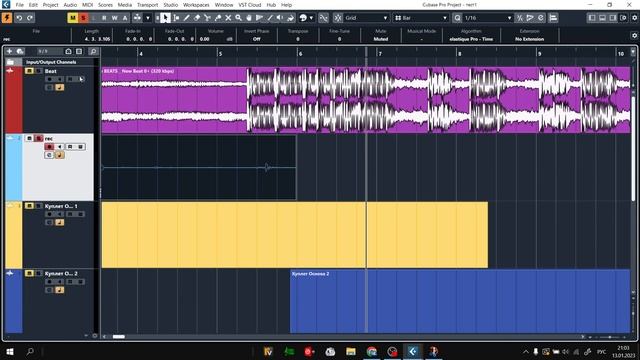This screenshot has width=640, height=360.
Task: Select the Mute X tool
Action: click(228, 18)
